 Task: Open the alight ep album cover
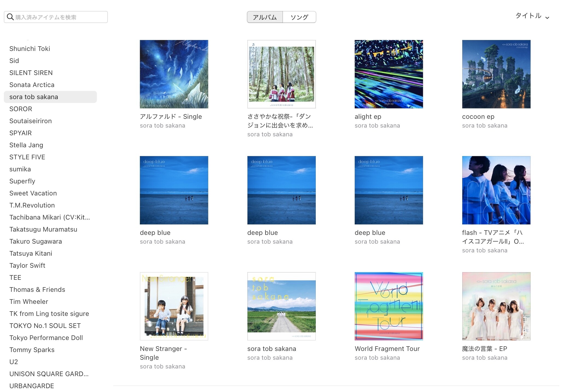(x=389, y=74)
